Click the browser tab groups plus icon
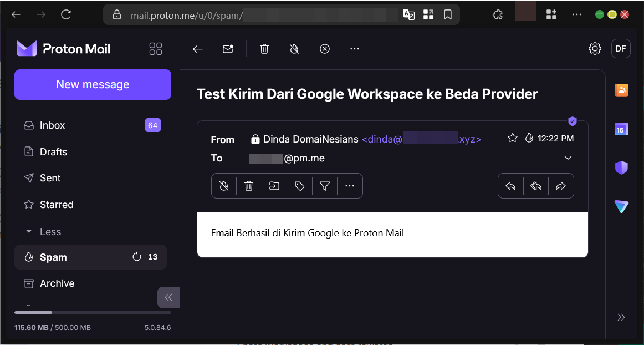Screen dimensions: 644x345 click(551, 15)
